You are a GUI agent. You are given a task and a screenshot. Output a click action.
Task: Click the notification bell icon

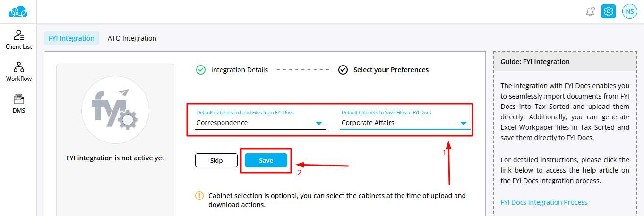tap(590, 12)
